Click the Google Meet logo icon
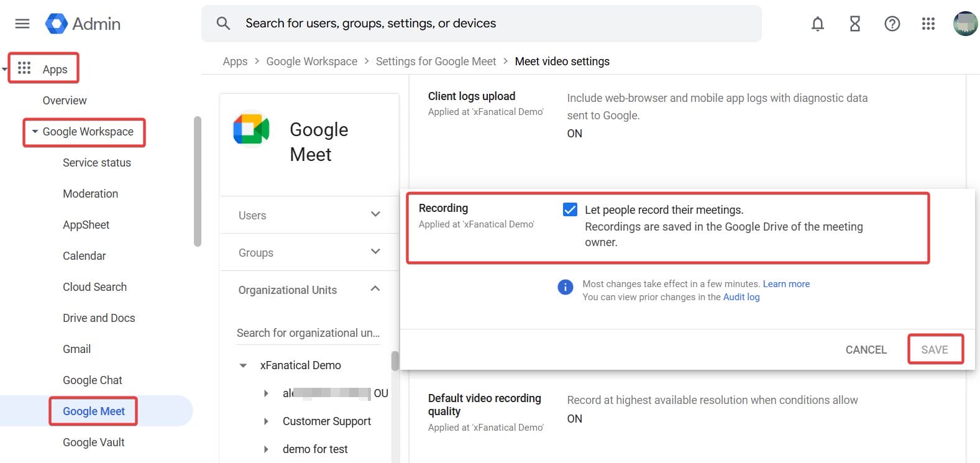Viewport: 980px width, 463px height. click(x=251, y=129)
